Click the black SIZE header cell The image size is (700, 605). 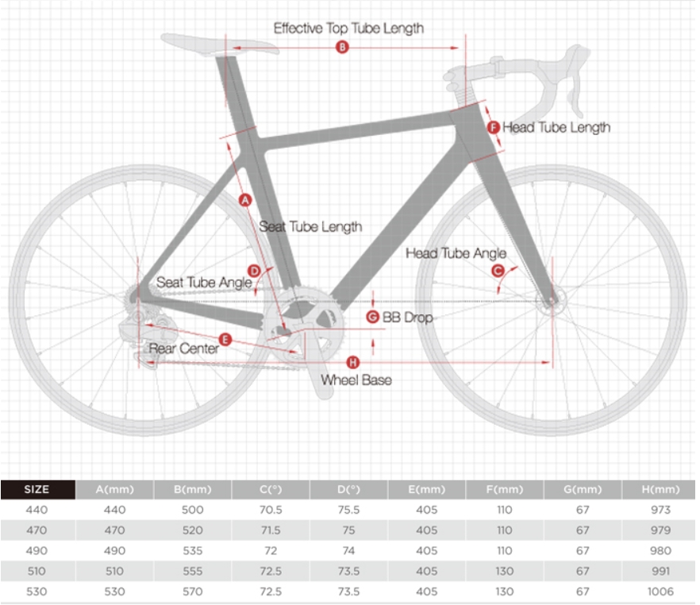tap(37, 490)
